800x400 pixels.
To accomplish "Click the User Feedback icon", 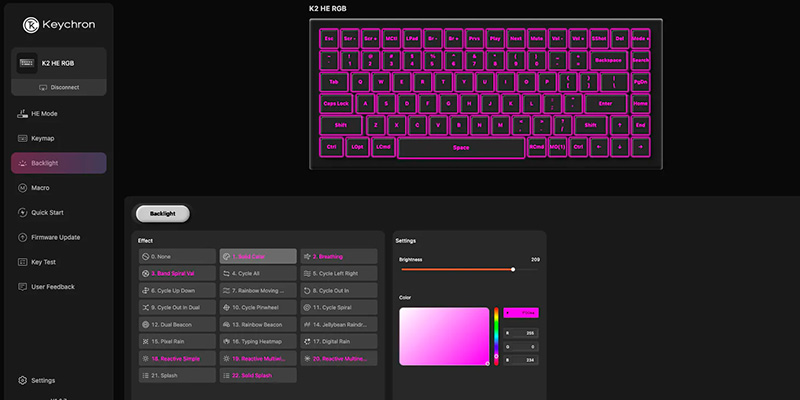I will tap(22, 287).
